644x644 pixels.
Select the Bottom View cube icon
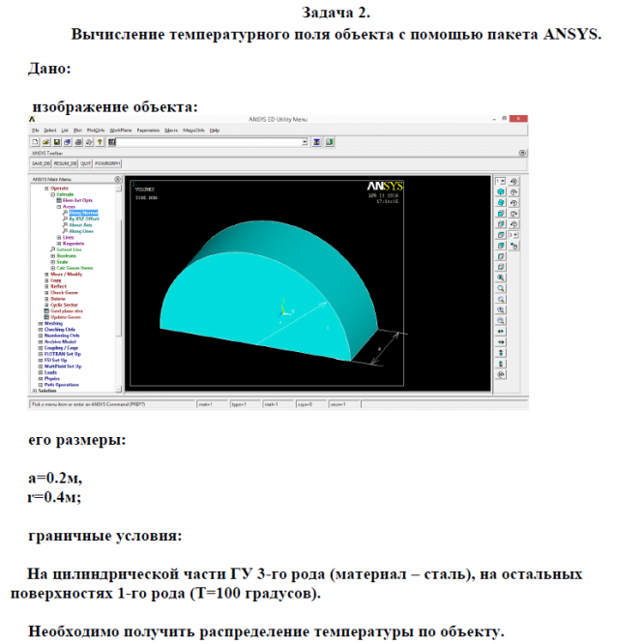tap(500, 267)
